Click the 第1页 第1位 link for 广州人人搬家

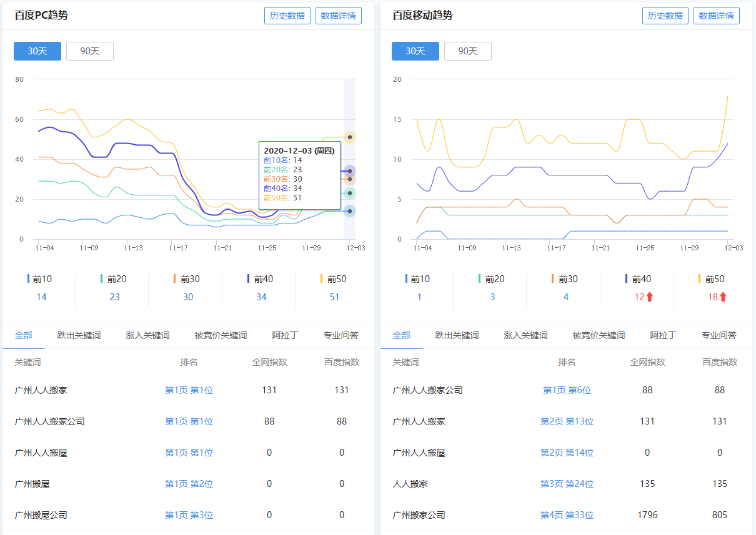point(189,390)
